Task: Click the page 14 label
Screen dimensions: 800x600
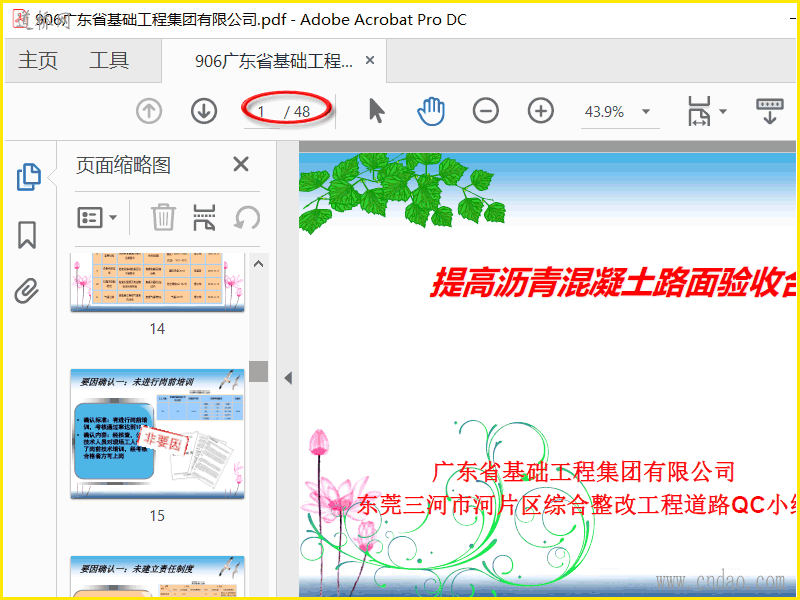Action: [x=157, y=329]
